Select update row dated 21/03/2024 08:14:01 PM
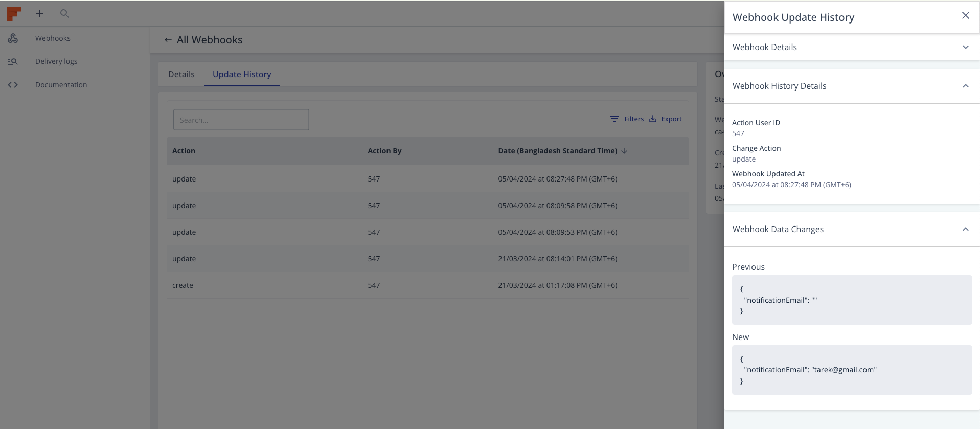This screenshot has height=429, width=980. click(x=427, y=259)
